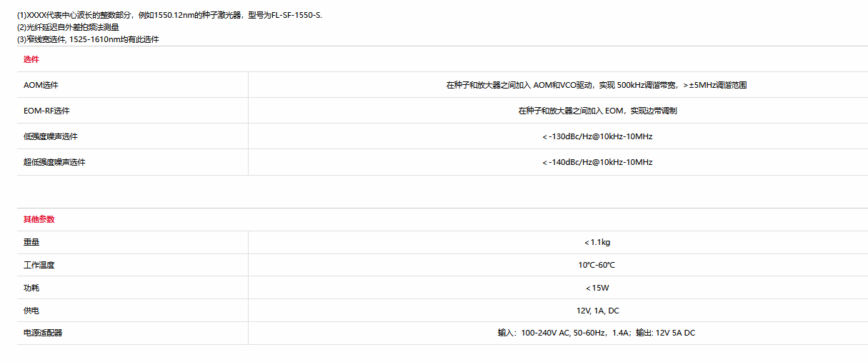
Task: Select the <1.1kg weight value
Action: pos(597,242)
